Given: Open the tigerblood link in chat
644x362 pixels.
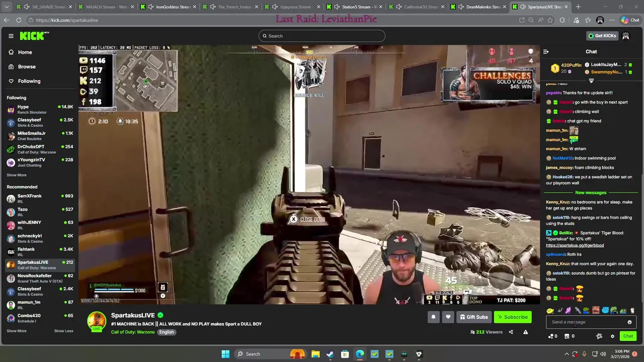Looking at the screenshot, I should [575, 245].
